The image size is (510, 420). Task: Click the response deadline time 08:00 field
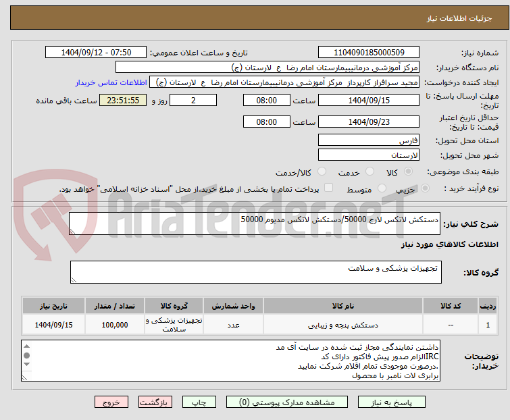click(266, 100)
